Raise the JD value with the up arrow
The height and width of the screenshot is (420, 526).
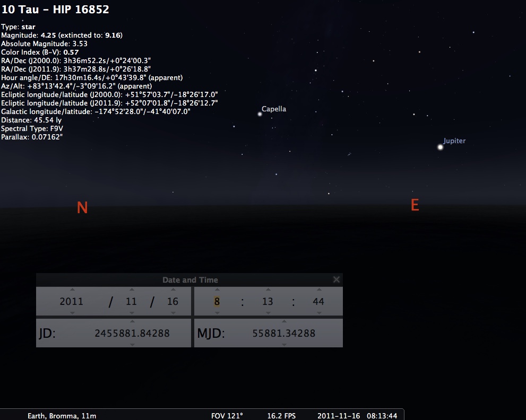pyautogui.click(x=132, y=321)
